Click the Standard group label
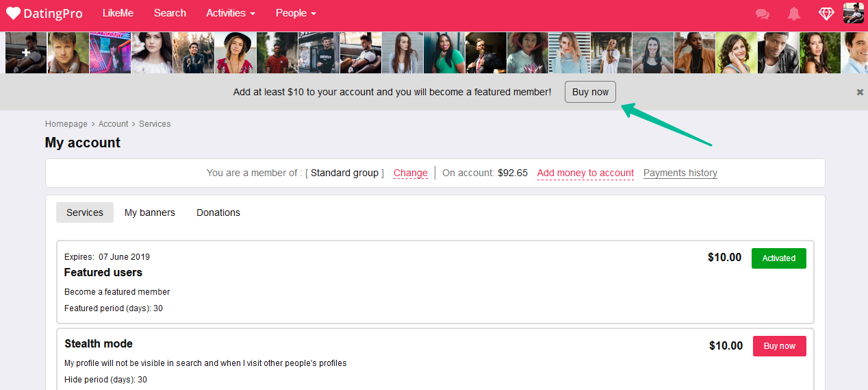The height and width of the screenshot is (390, 868). [x=344, y=173]
